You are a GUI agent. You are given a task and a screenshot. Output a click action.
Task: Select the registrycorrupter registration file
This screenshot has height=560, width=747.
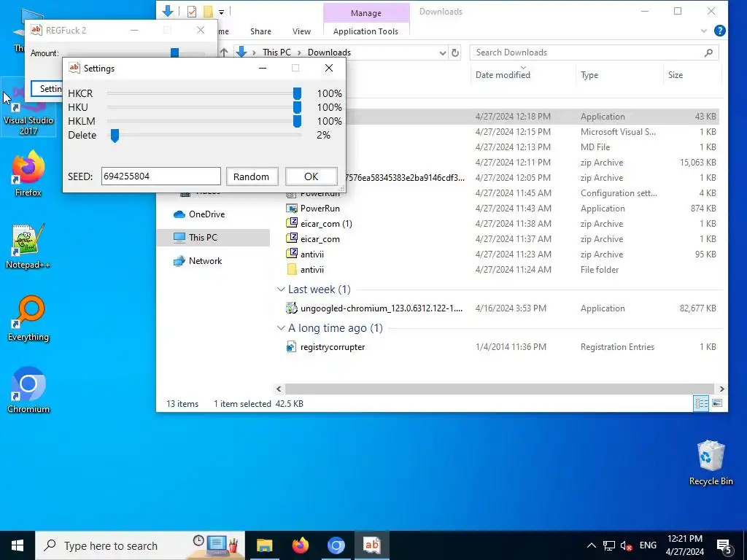click(x=332, y=347)
